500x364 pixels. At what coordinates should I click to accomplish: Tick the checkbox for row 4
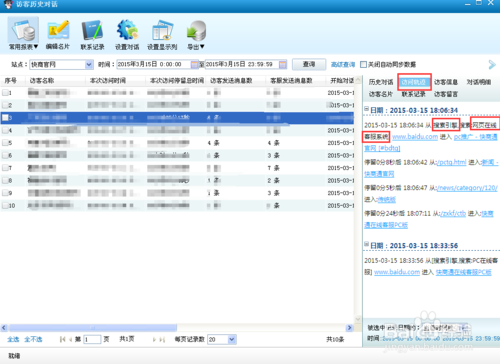pos(5,130)
